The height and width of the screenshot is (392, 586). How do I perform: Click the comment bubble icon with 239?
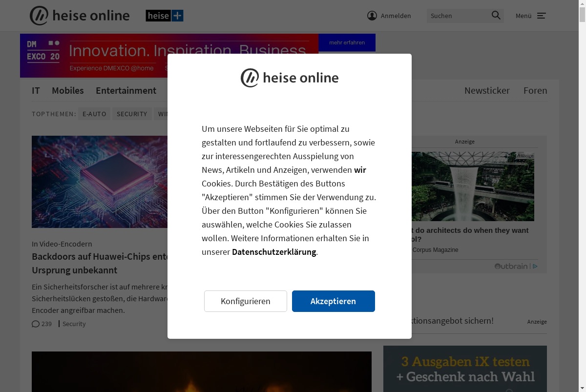(36, 324)
